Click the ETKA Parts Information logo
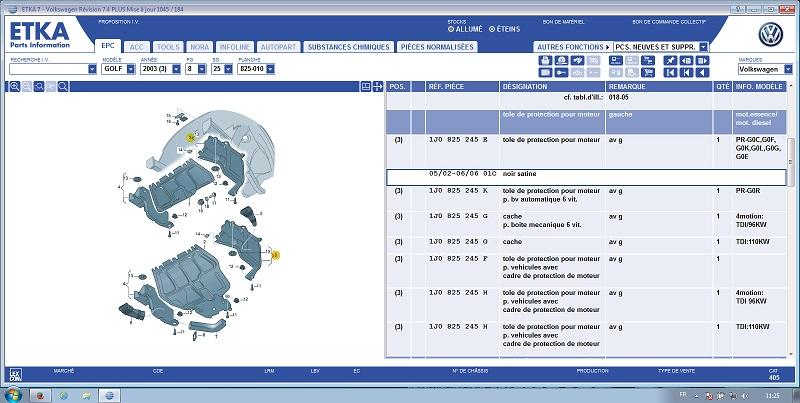 click(40, 35)
